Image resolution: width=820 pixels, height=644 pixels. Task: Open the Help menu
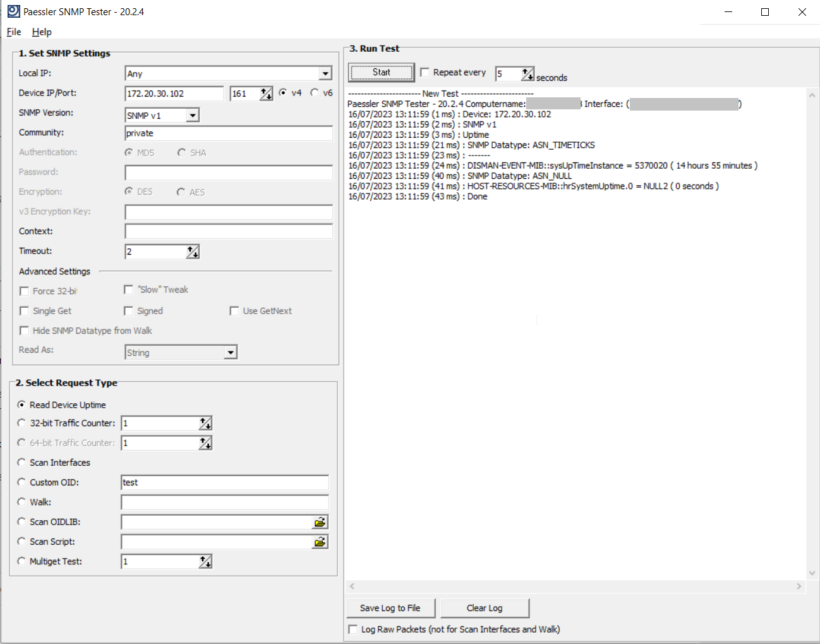click(42, 32)
